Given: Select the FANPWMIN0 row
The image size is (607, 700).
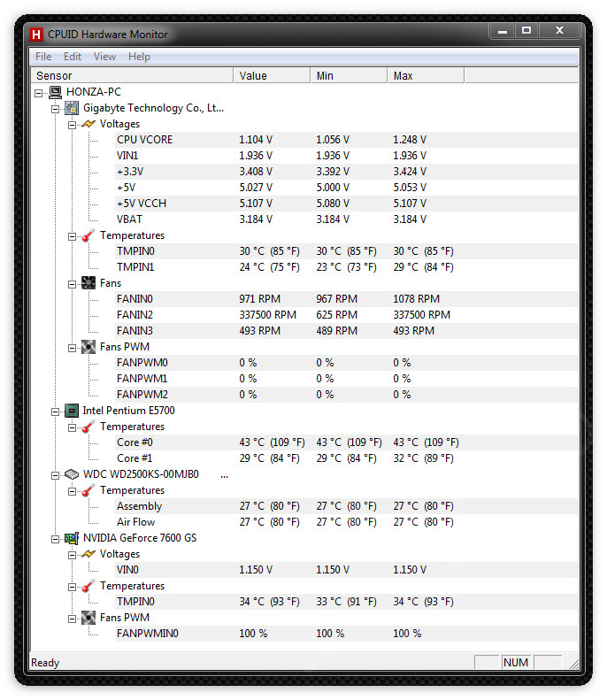Looking at the screenshot, I should tap(346, 634).
